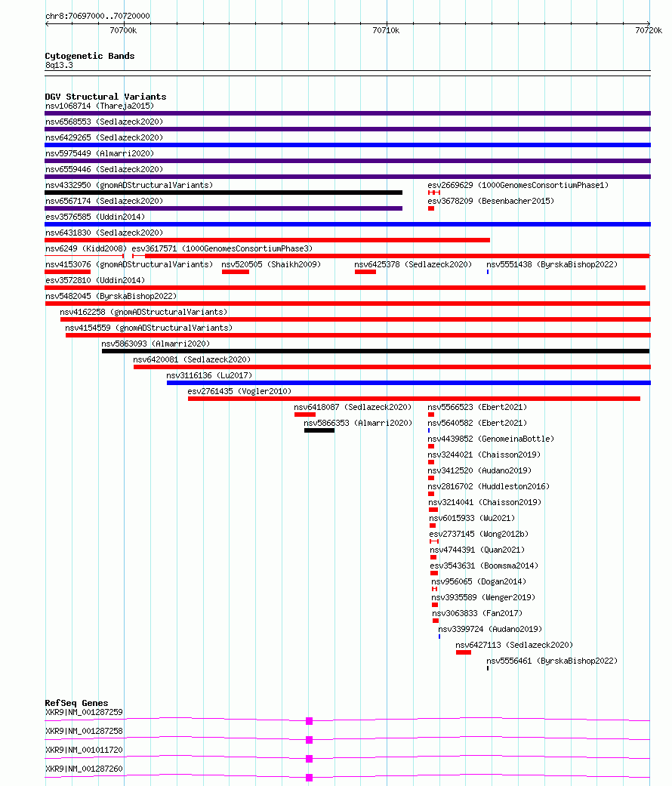The width and height of the screenshot is (672, 786).
Task: Select the XKR9|NM_001287258 transcript label
Action: click(x=84, y=732)
